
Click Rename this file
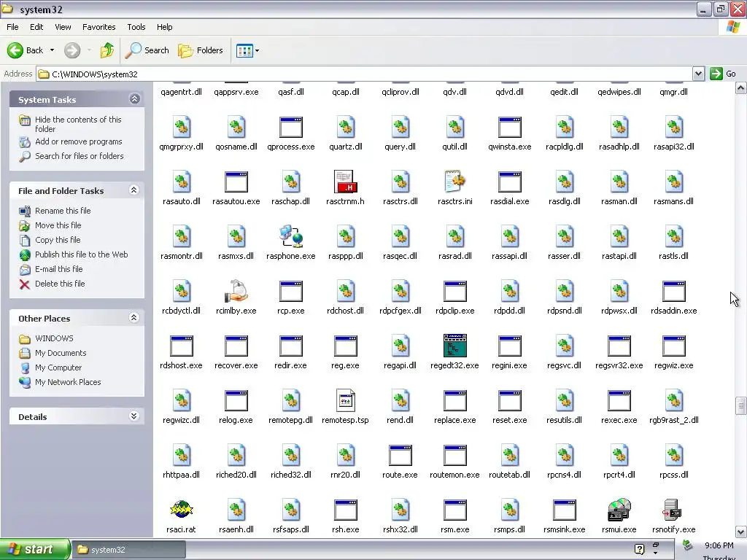[x=63, y=211]
